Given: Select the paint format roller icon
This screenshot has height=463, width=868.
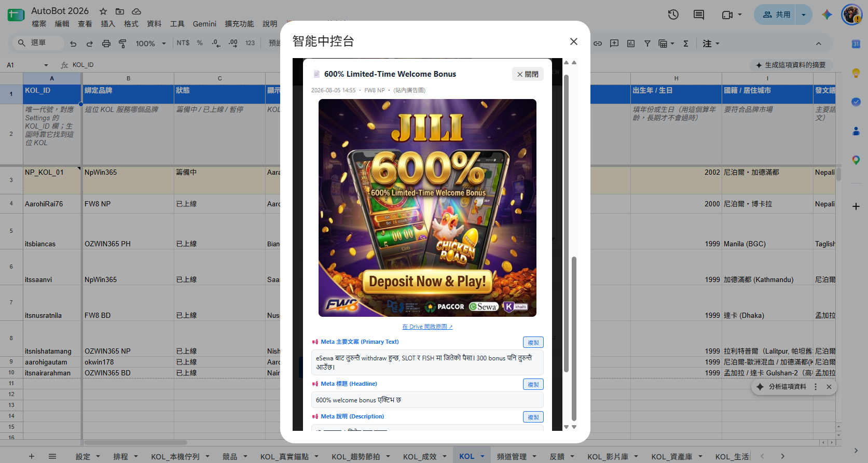Looking at the screenshot, I should click(x=122, y=44).
